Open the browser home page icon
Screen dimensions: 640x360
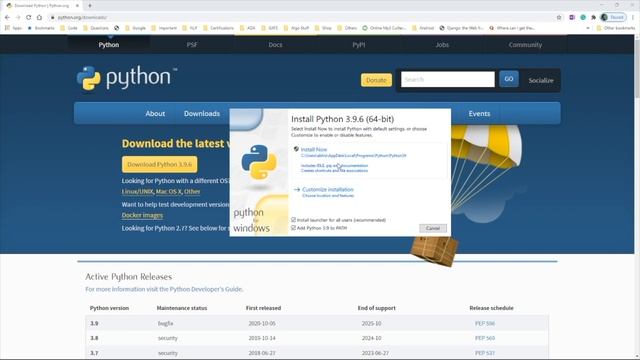coord(40,18)
